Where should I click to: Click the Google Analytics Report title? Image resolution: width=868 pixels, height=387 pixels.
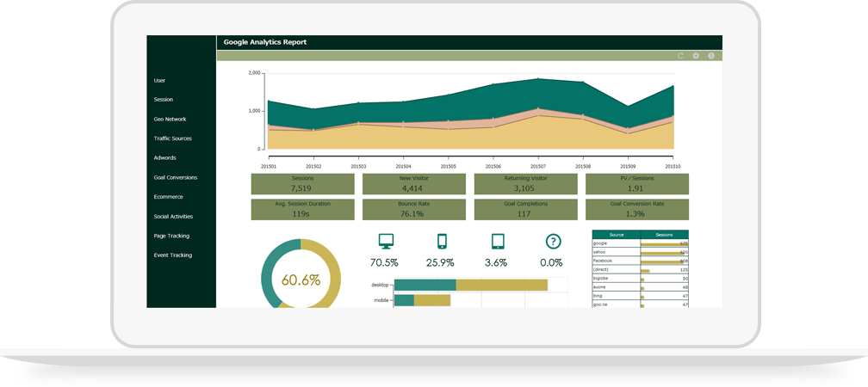tap(265, 42)
